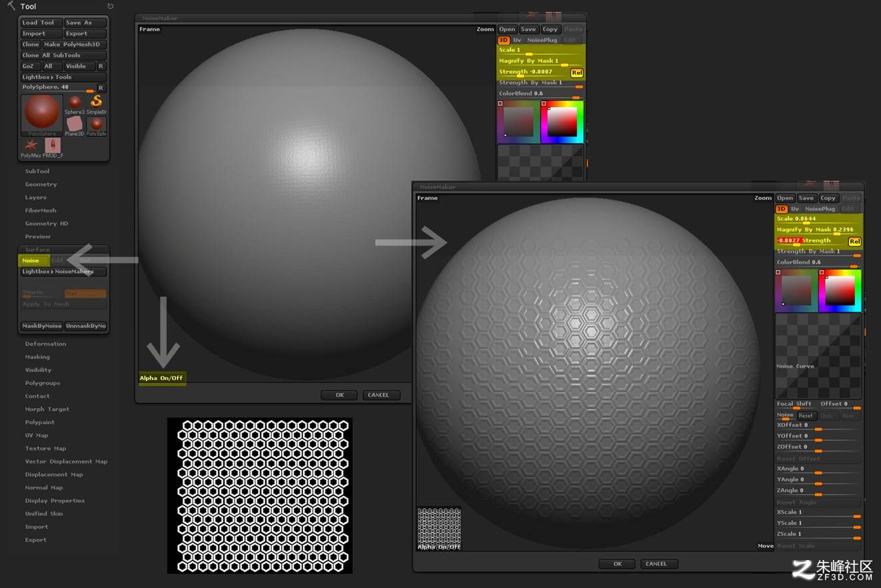Toggle Rel button in front NoiseMaker window
The height and width of the screenshot is (588, 881).
[854, 242]
